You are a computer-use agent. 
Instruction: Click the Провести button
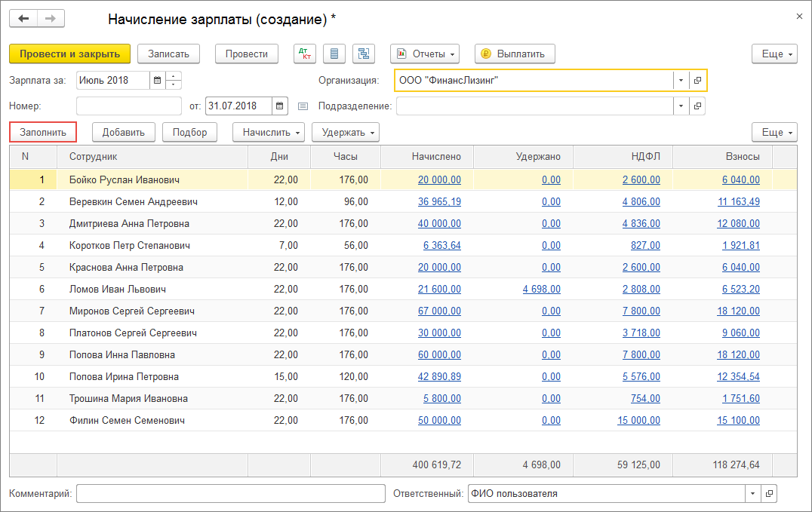pos(247,54)
